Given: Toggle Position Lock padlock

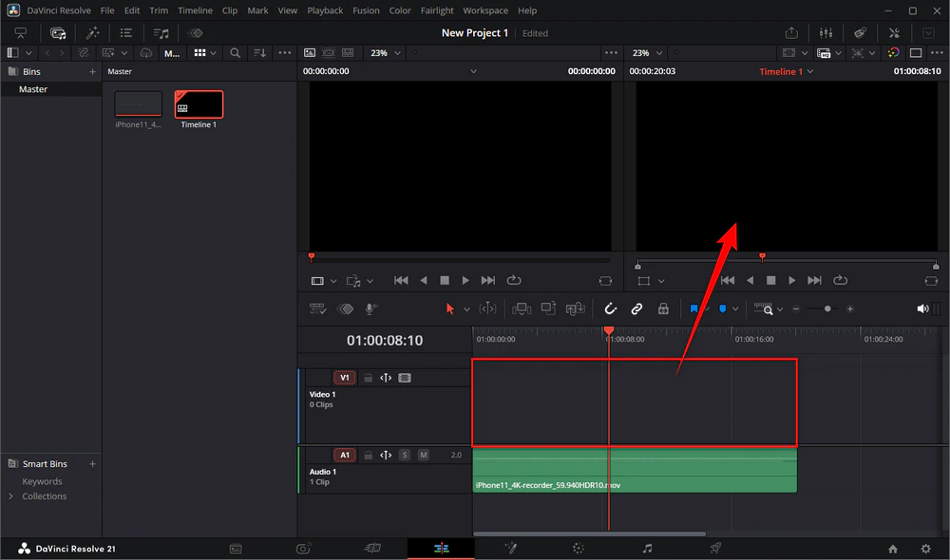Looking at the screenshot, I should click(663, 308).
